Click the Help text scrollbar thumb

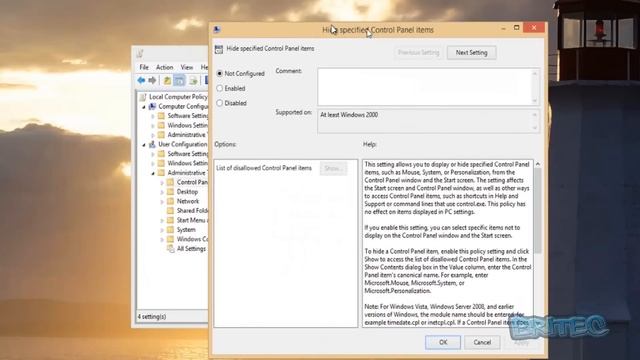coord(538,210)
